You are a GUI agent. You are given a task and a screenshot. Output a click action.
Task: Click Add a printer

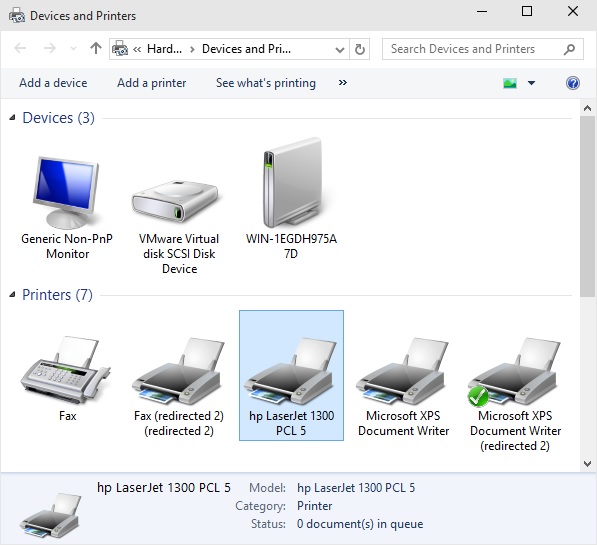[x=152, y=83]
